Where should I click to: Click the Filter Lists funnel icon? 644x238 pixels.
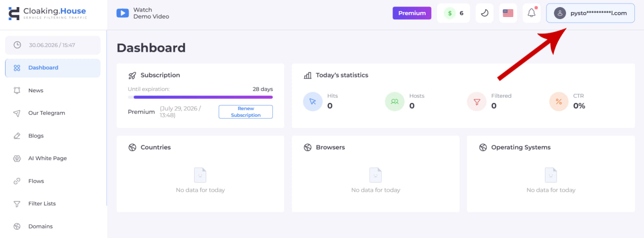(x=17, y=204)
